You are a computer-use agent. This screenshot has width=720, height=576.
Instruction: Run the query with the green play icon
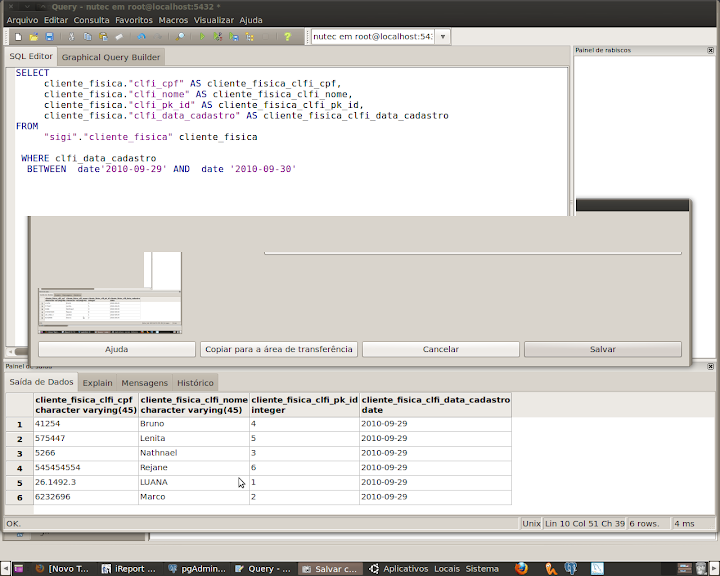pos(204,37)
